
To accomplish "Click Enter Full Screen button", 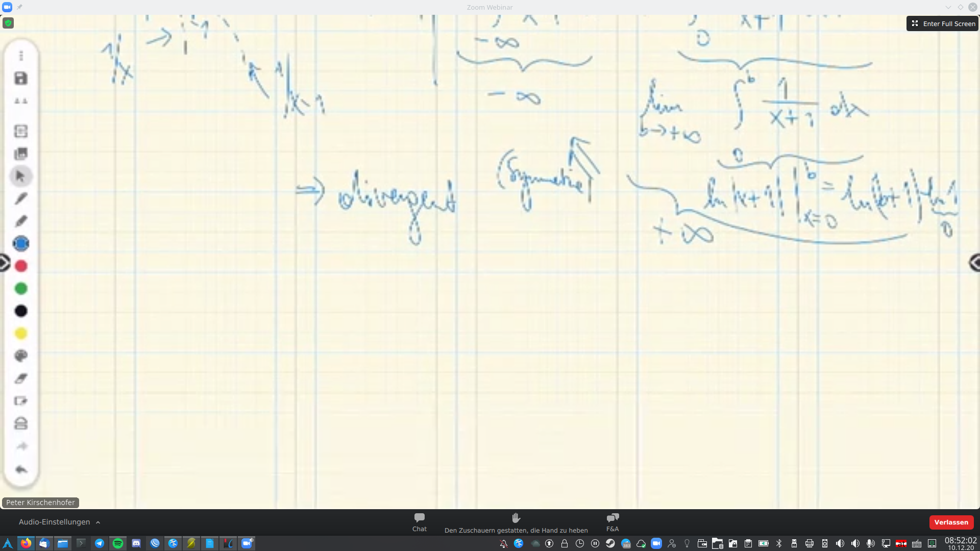I will pos(943,23).
